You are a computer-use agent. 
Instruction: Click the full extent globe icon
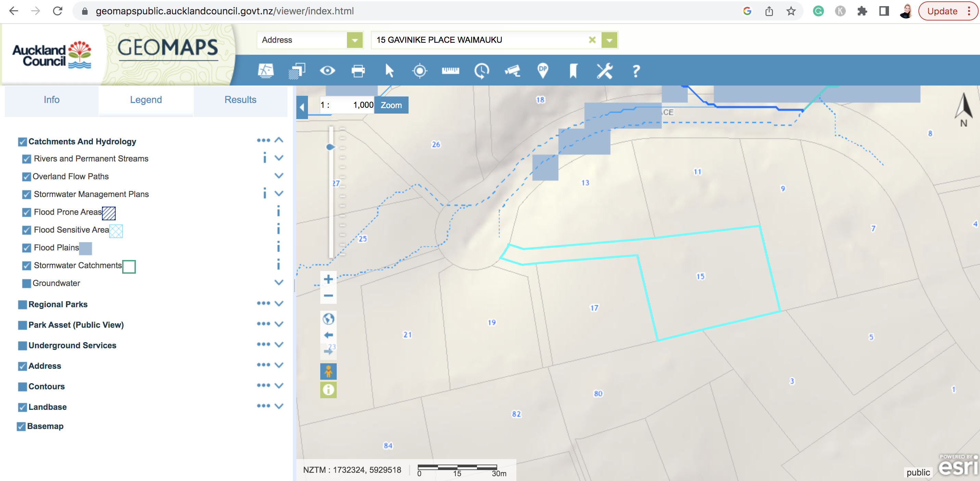pyautogui.click(x=328, y=318)
